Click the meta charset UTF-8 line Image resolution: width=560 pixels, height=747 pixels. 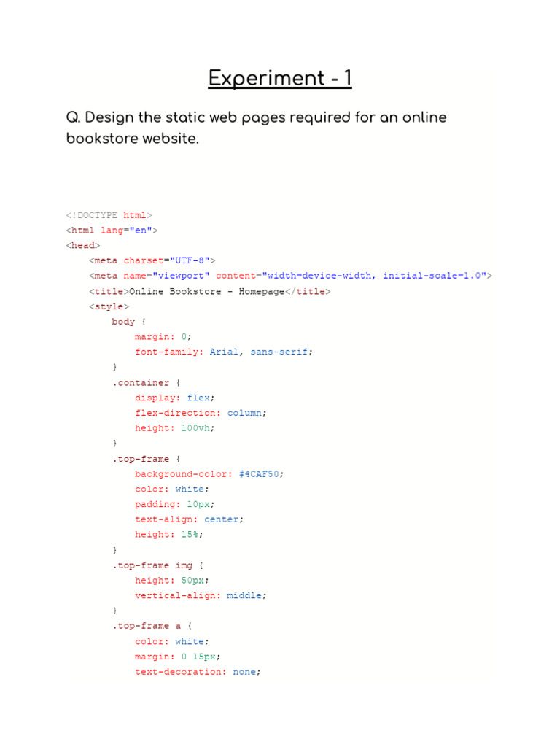[x=152, y=260]
